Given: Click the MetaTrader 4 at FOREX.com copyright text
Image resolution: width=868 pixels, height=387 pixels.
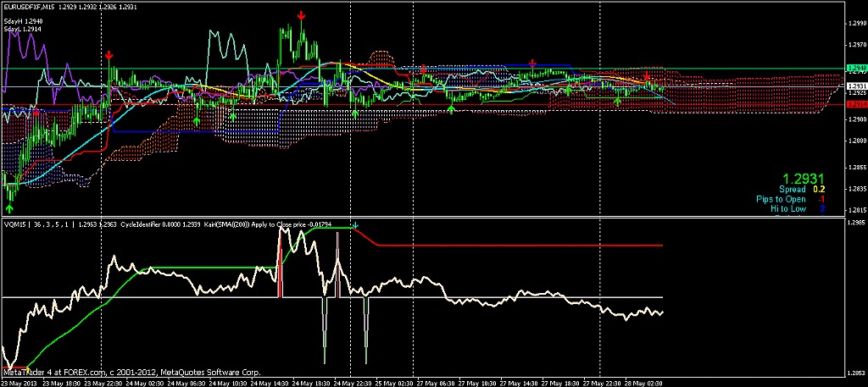Looking at the screenshot, I should click(x=131, y=372).
